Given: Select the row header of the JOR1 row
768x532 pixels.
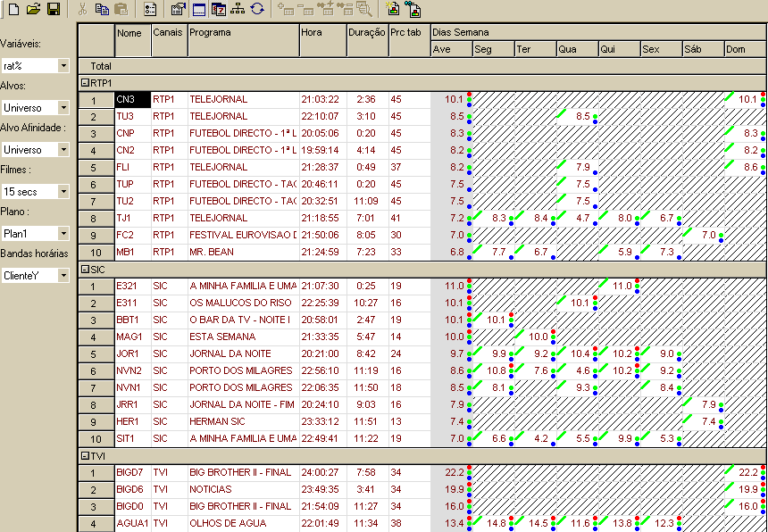Looking at the screenshot, I should pos(96,353).
